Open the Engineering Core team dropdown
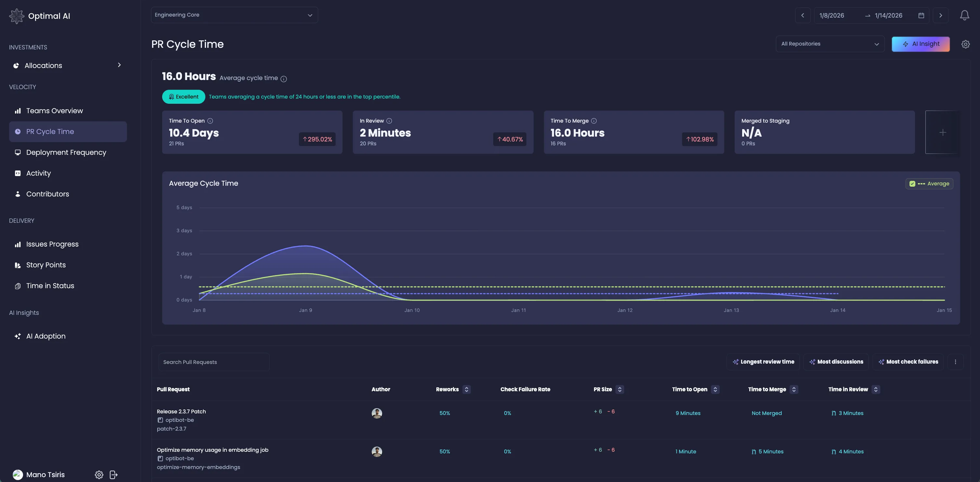The image size is (980, 482). 234,15
